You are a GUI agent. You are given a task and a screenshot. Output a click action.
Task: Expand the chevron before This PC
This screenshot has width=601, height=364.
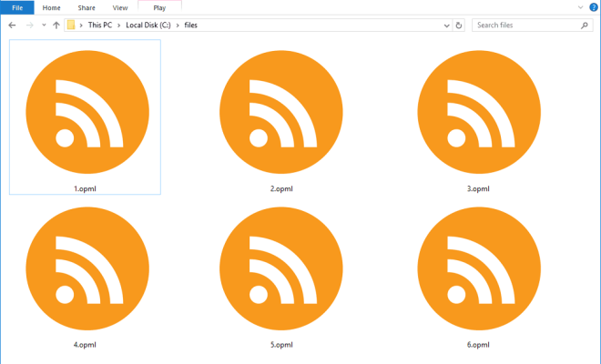click(x=81, y=25)
